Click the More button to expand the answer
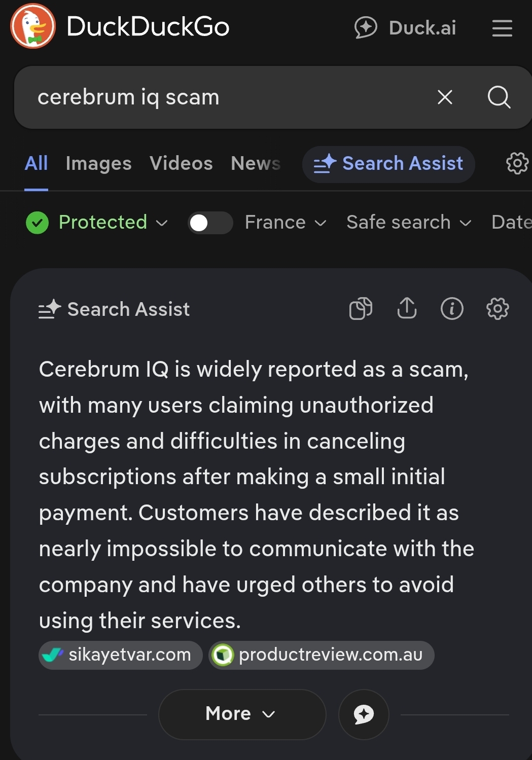532x760 pixels. pos(241,714)
